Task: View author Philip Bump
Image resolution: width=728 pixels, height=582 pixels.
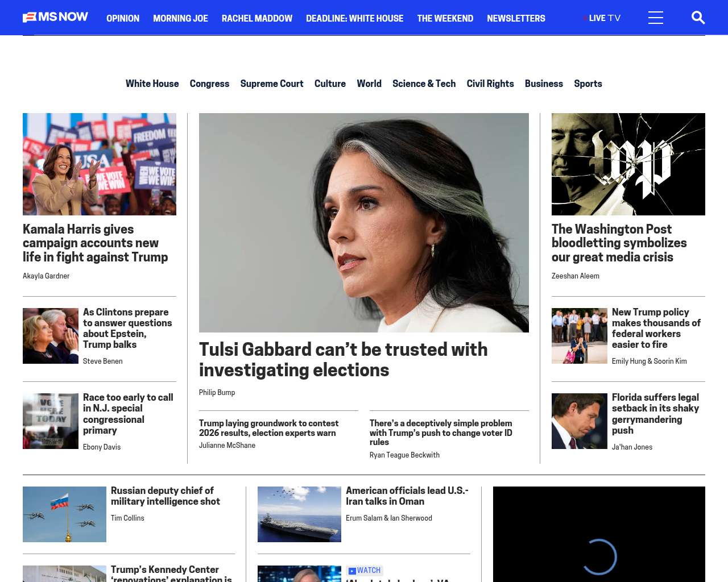Action: tap(217, 392)
